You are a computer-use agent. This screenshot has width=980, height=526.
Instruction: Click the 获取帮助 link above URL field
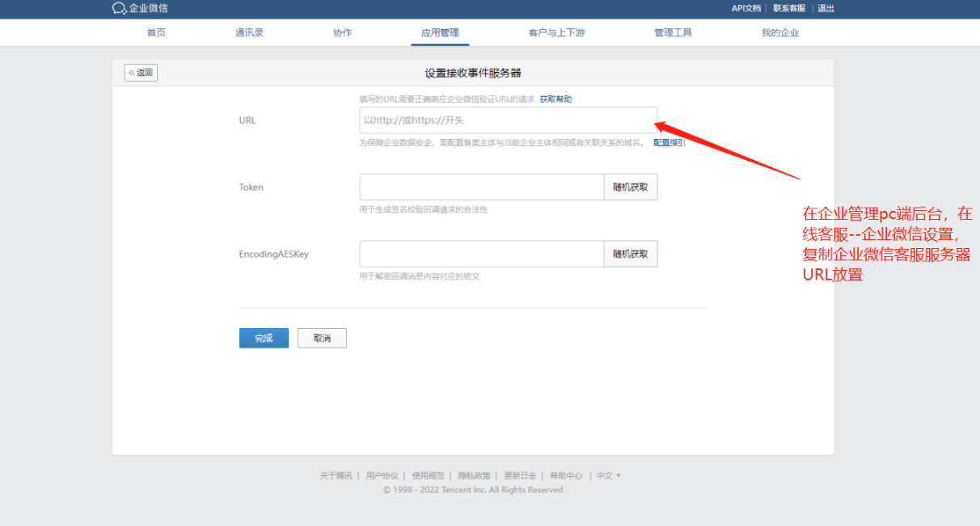point(555,99)
